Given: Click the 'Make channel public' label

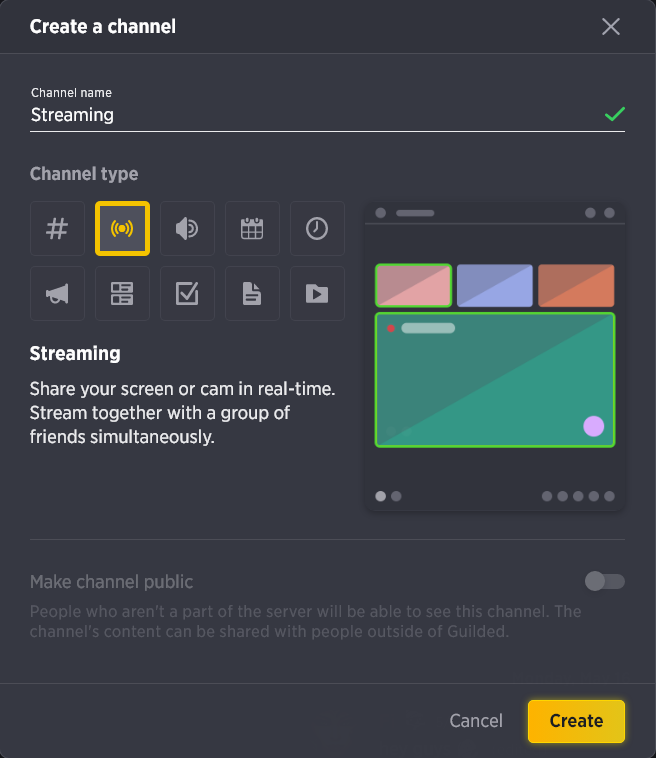Looking at the screenshot, I should (112, 582).
